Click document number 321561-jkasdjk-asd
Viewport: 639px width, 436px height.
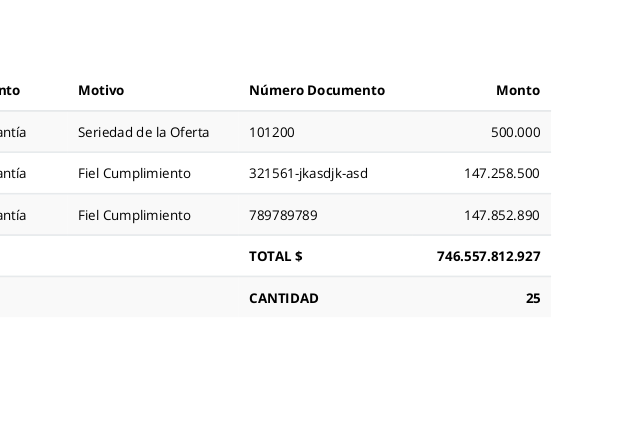(x=308, y=173)
